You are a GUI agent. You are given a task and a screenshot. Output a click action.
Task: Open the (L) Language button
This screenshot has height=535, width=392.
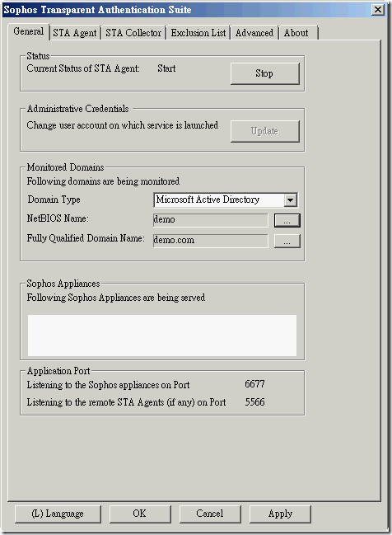tap(58, 514)
